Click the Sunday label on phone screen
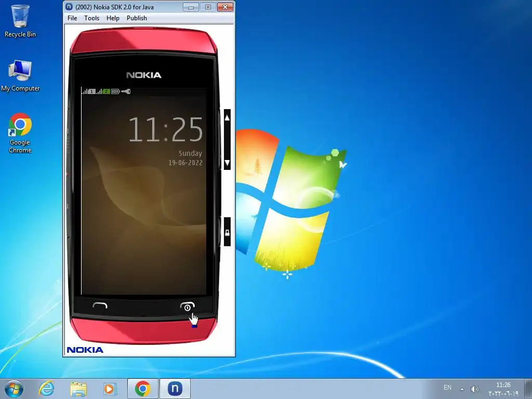 190,153
